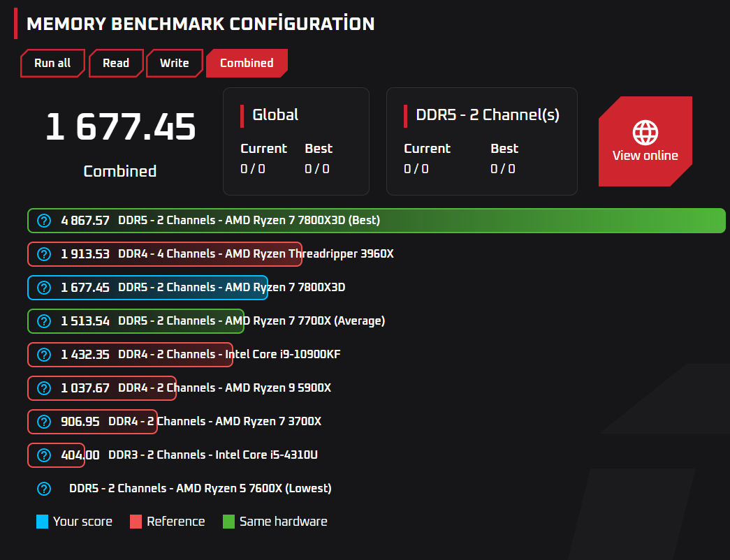Screen dimensions: 730x560
Task: Click Global Current 0 / 0 value
Action: coord(253,169)
